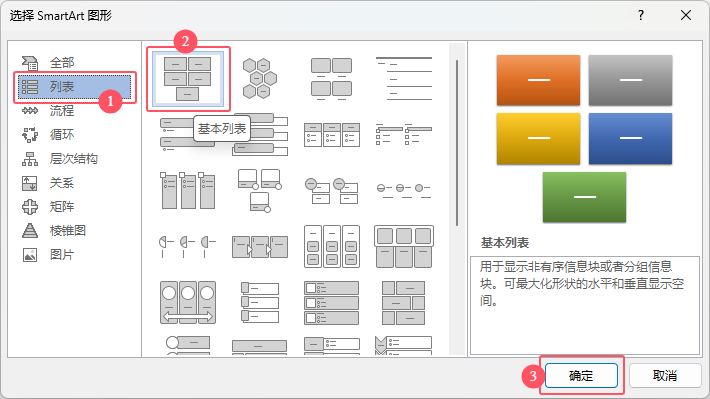Click 确定 to insert the SmartArt
The image size is (710, 399).
click(x=581, y=375)
